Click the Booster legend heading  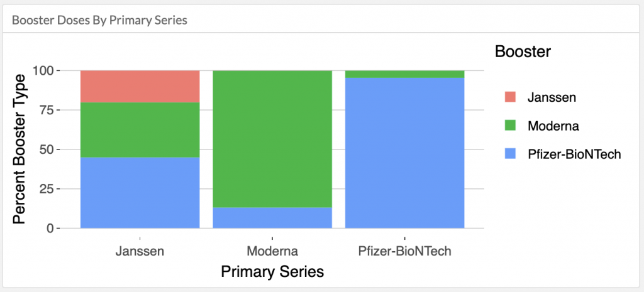coord(523,51)
